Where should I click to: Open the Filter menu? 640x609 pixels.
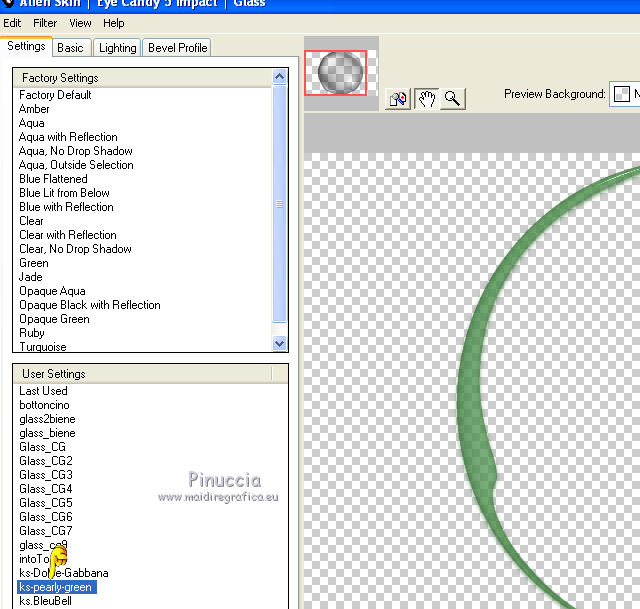click(45, 23)
